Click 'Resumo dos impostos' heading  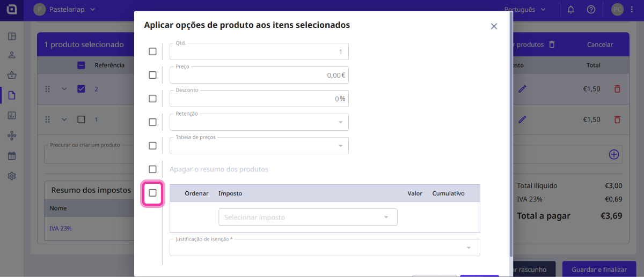pyautogui.click(x=91, y=190)
